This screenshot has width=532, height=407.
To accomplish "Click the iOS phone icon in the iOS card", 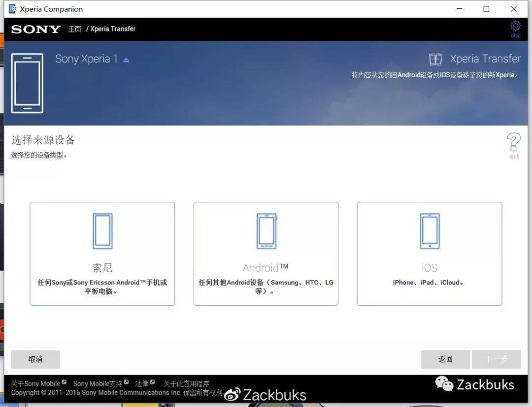I will pos(430,231).
